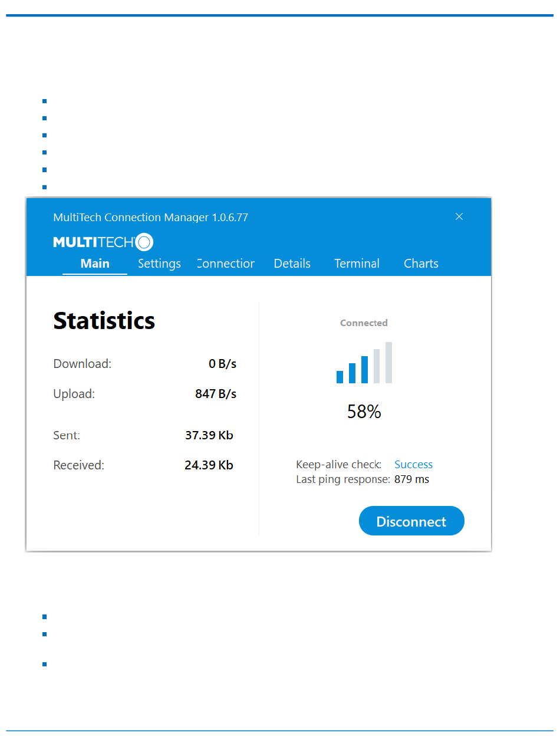Open the Settings tab

pyautogui.click(x=159, y=264)
